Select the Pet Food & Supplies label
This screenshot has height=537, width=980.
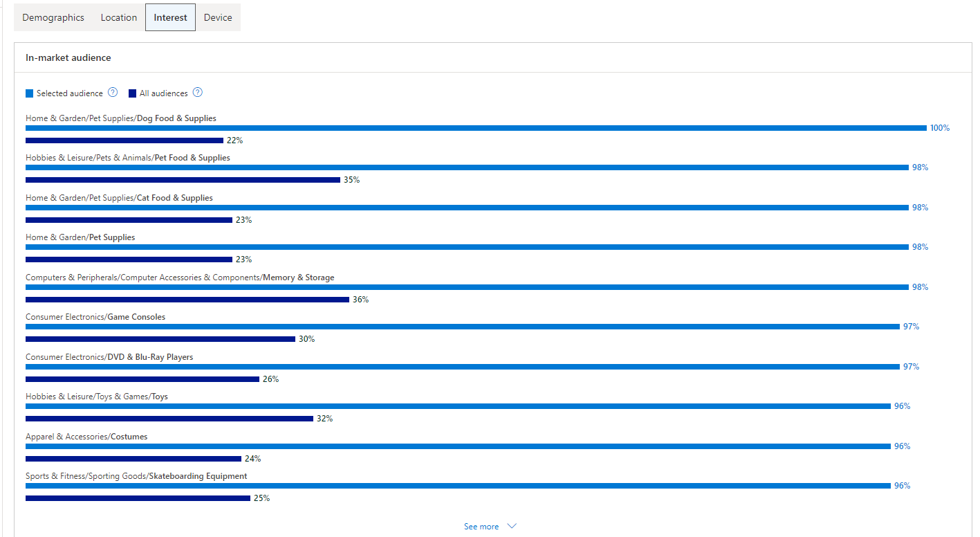pyautogui.click(x=127, y=157)
